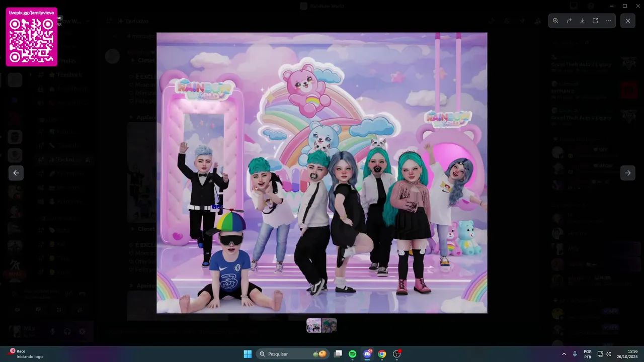The width and height of the screenshot is (644, 362).
Task: Select the second thumbnail below the image
Action: coord(330,325)
